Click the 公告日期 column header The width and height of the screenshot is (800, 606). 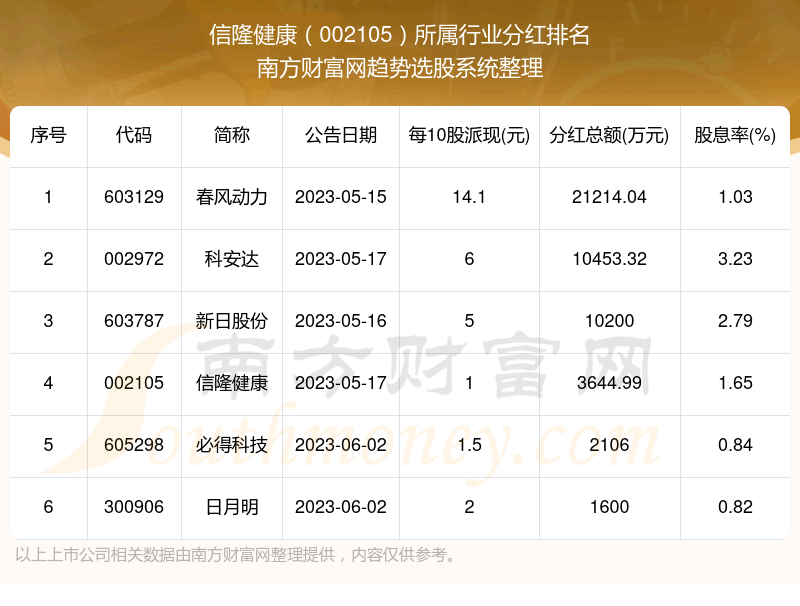tap(341, 135)
